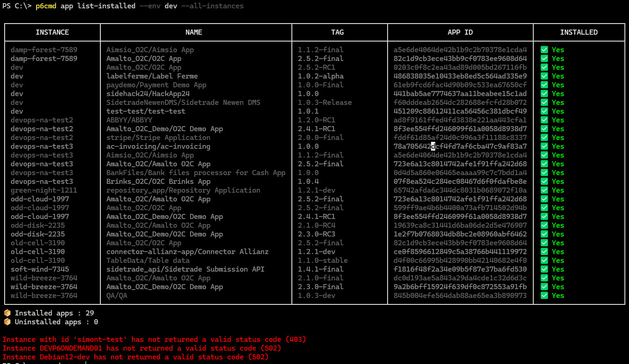This screenshot has width=629, height=364.
Task: Click the green check icon in the TableData/Table data row
Action: [544, 261]
